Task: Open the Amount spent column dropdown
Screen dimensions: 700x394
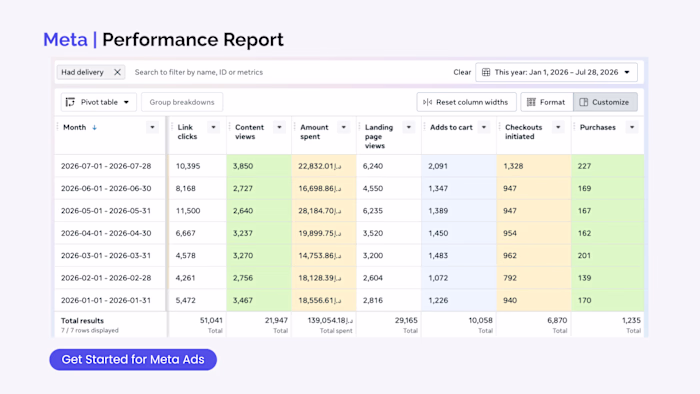Action: point(344,128)
